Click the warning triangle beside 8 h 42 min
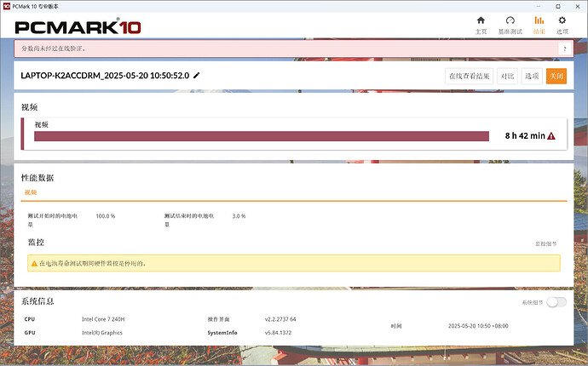This screenshot has height=366, width=588. click(x=551, y=136)
